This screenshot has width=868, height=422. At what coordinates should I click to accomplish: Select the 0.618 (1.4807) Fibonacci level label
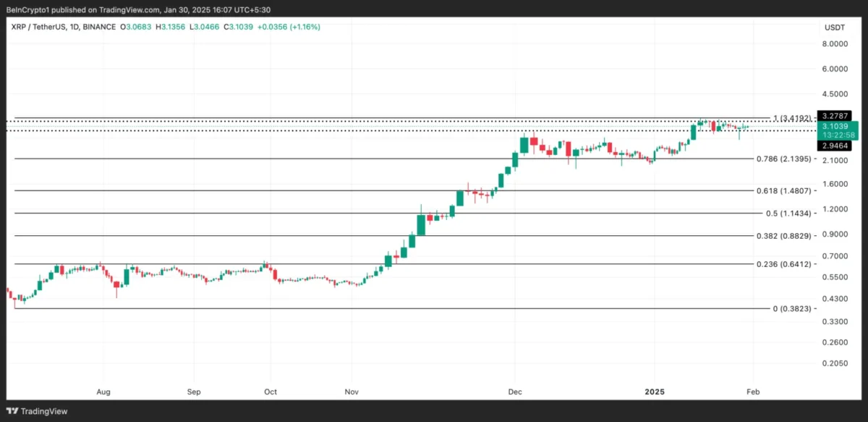click(x=784, y=191)
